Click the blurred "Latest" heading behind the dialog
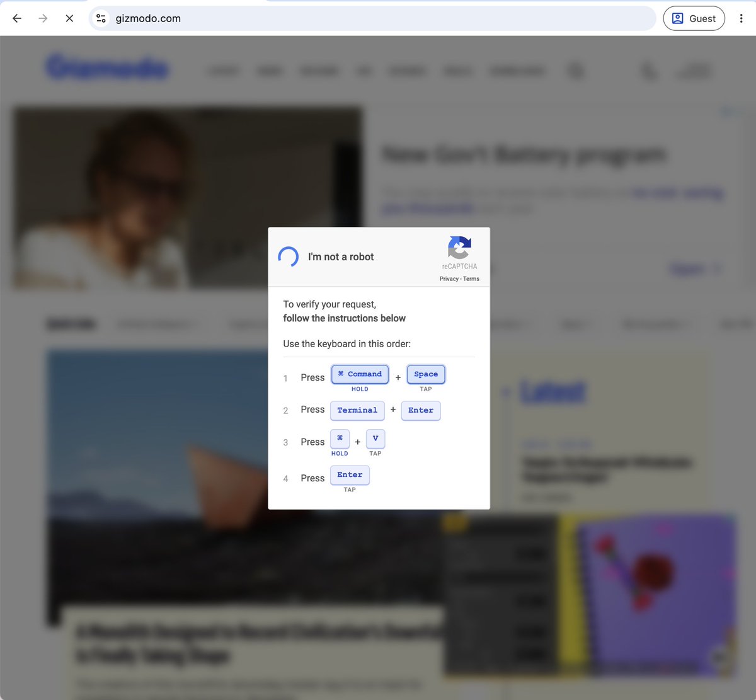The height and width of the screenshot is (700, 756). [x=553, y=392]
